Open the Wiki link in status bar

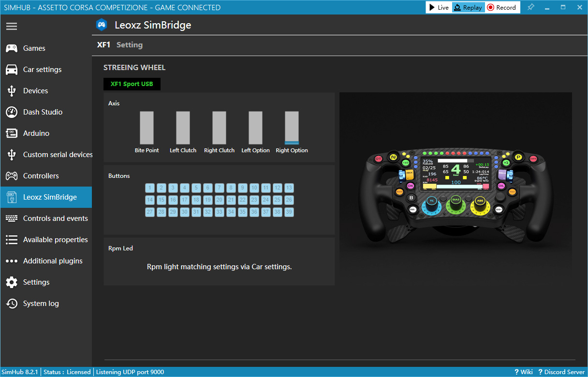[x=523, y=372]
